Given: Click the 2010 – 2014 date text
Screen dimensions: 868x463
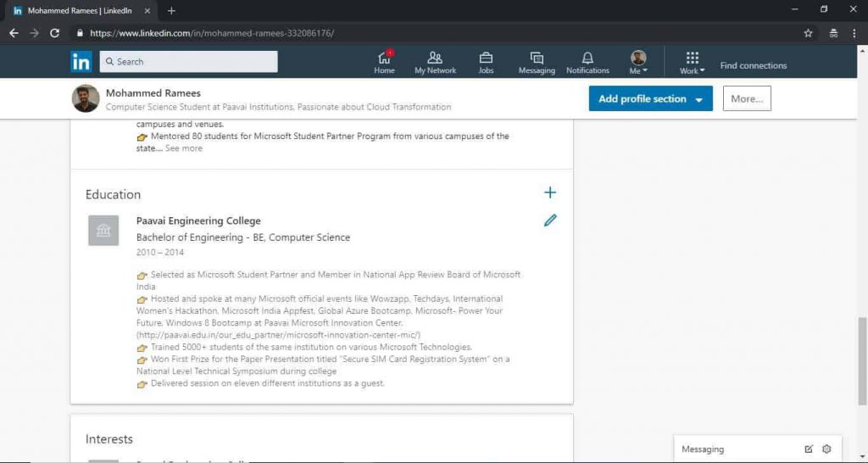Looking at the screenshot, I should point(160,252).
